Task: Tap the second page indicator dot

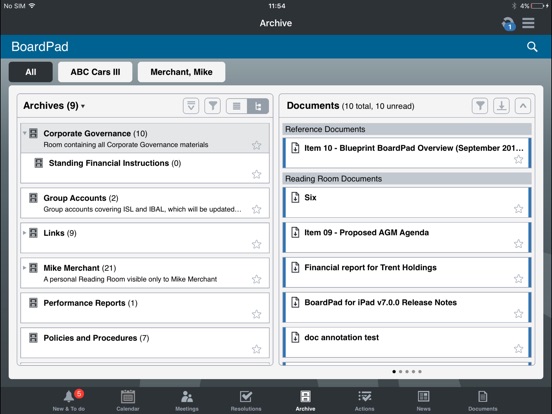Action: coord(400,371)
